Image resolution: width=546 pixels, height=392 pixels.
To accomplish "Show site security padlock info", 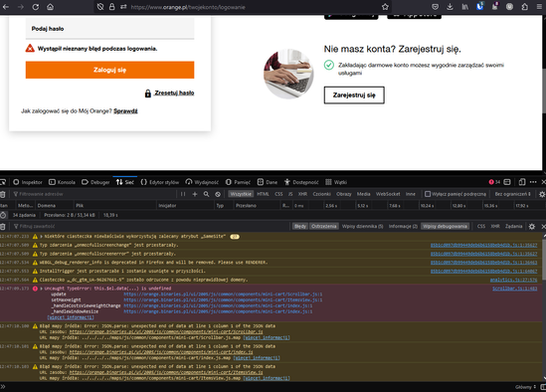I will [111, 7].
